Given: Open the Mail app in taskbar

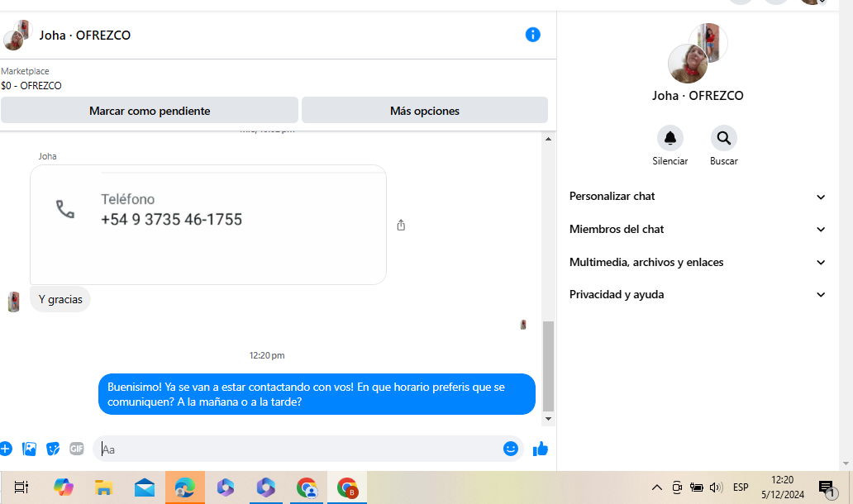Looking at the screenshot, I should [144, 487].
